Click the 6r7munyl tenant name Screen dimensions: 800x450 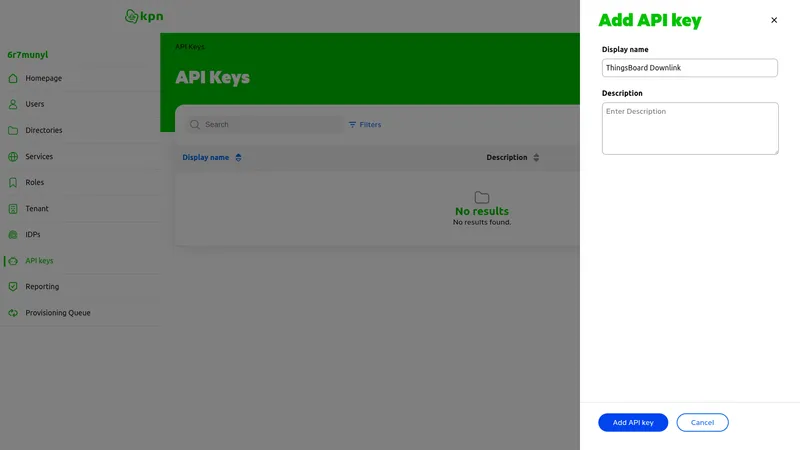(28, 55)
